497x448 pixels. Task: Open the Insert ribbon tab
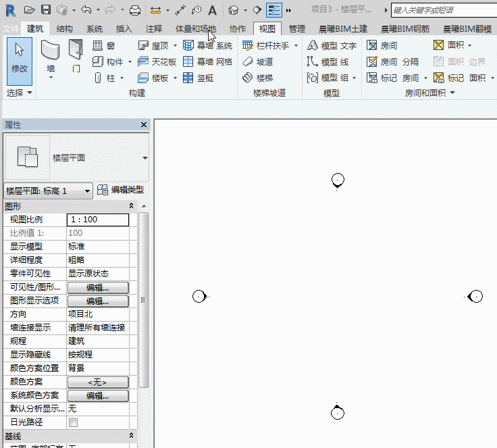(124, 29)
